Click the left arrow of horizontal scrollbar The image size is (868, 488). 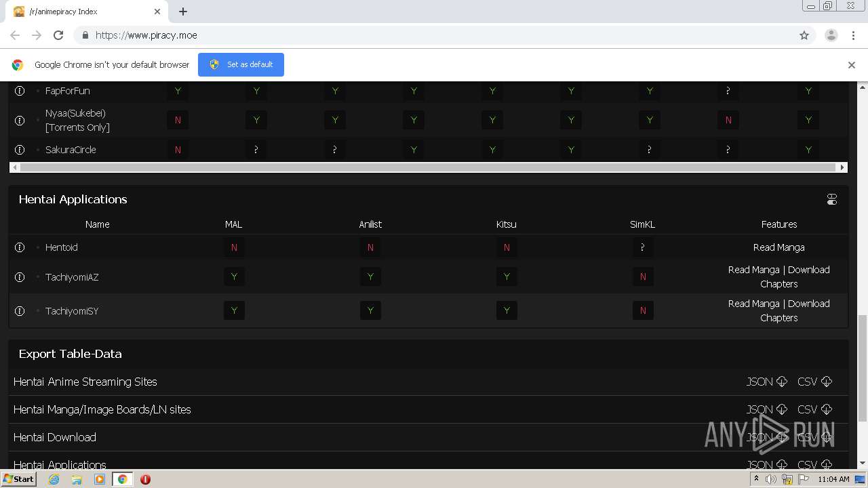click(14, 167)
